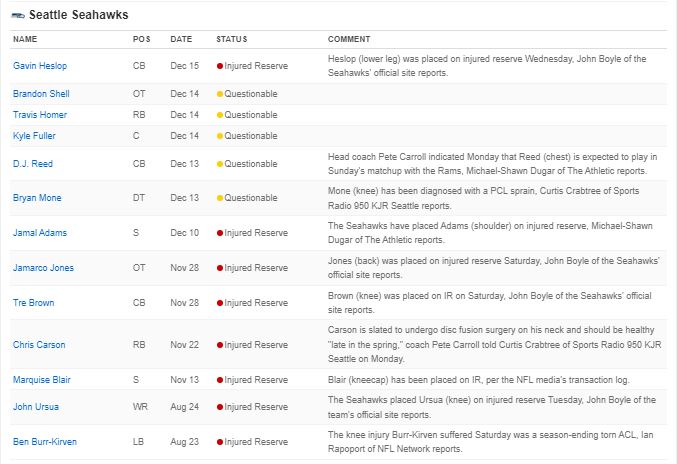Open Bryan Mone's player link
Viewport: 677px width, 464px height.
37,198
